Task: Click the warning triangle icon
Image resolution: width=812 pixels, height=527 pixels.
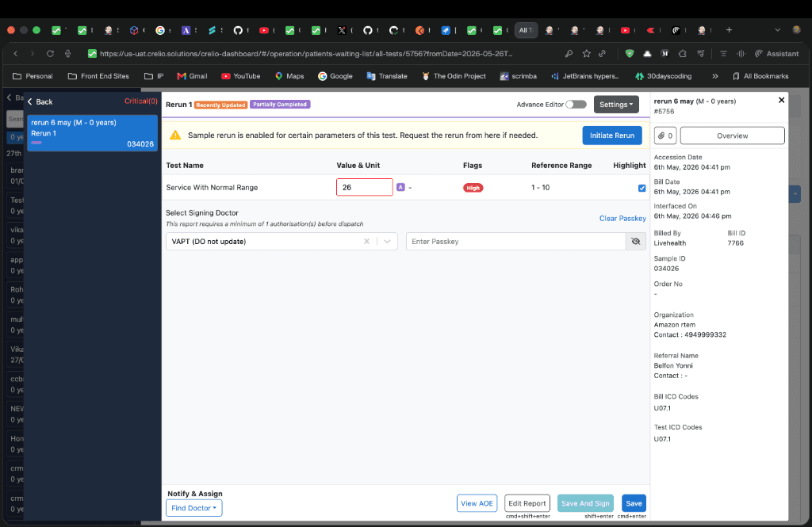Action: pyautogui.click(x=175, y=135)
